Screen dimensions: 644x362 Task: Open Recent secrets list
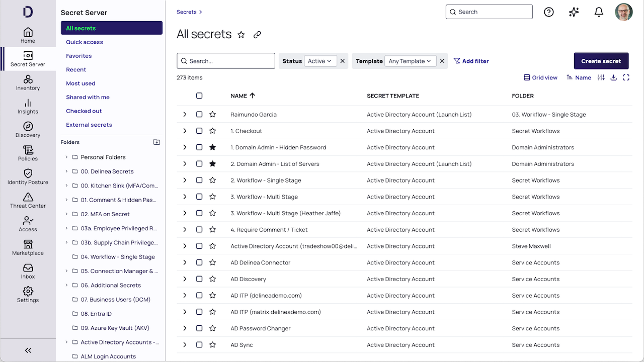point(76,70)
